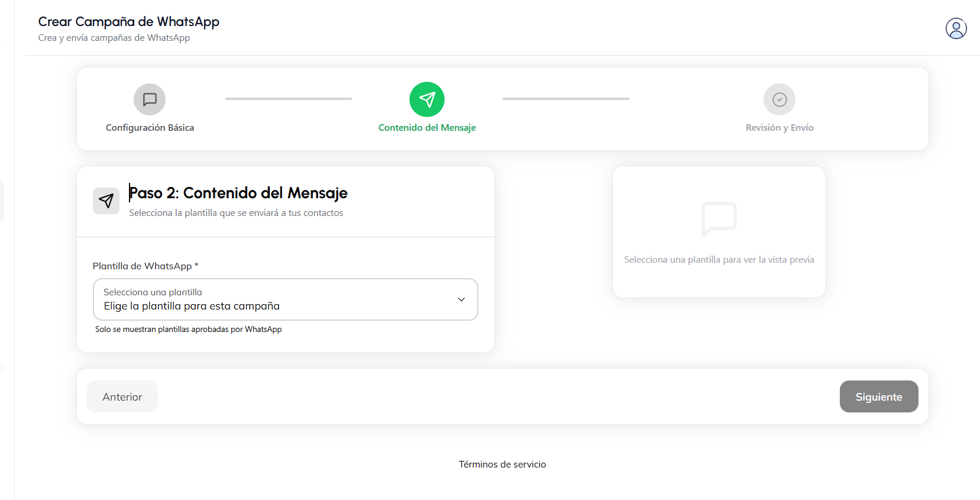This screenshot has height=500, width=980.
Task: Select the 'Contenido del Mensaje' step label
Action: coord(427,128)
